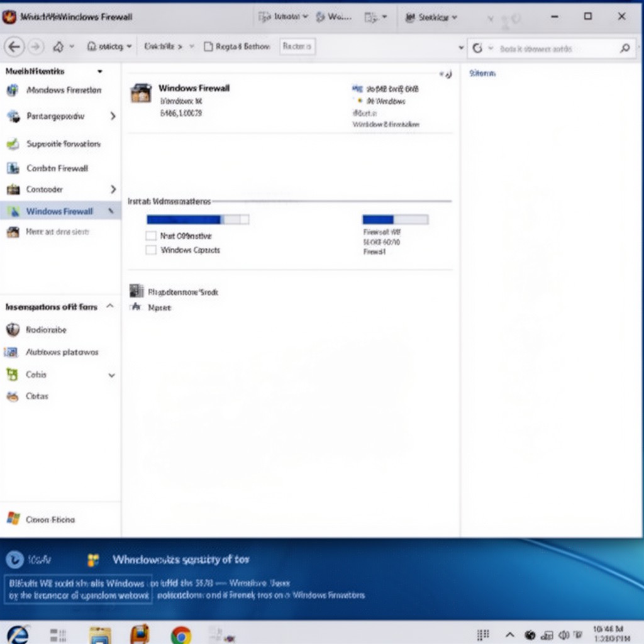Tick the Nust Offenstive checkbox
The height and width of the screenshot is (644, 644).
151,236
